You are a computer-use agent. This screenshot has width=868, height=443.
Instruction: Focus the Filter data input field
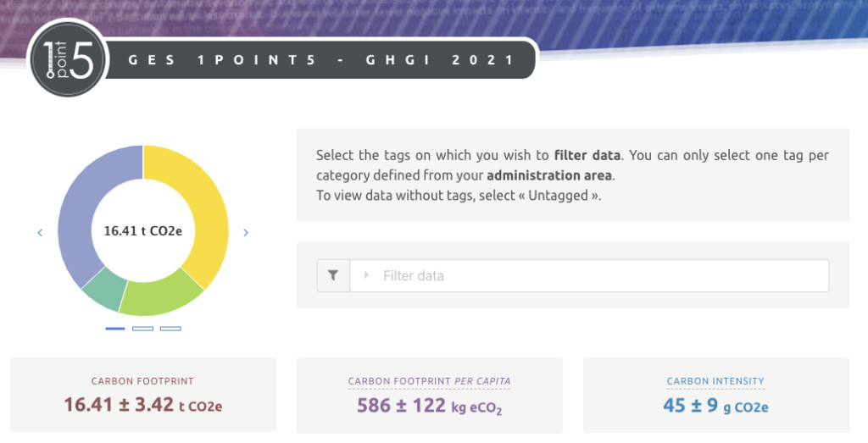[x=593, y=275]
